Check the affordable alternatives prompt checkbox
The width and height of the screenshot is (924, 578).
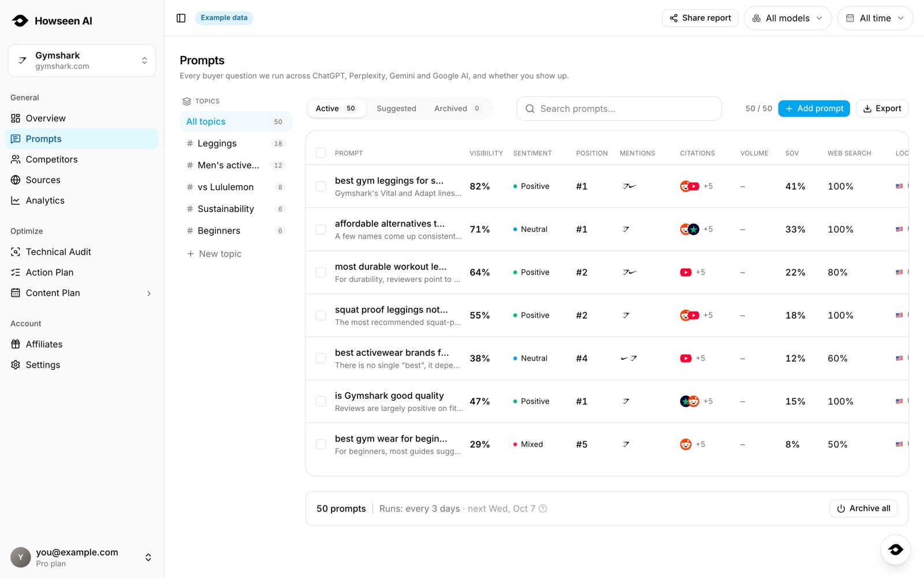pyautogui.click(x=321, y=229)
